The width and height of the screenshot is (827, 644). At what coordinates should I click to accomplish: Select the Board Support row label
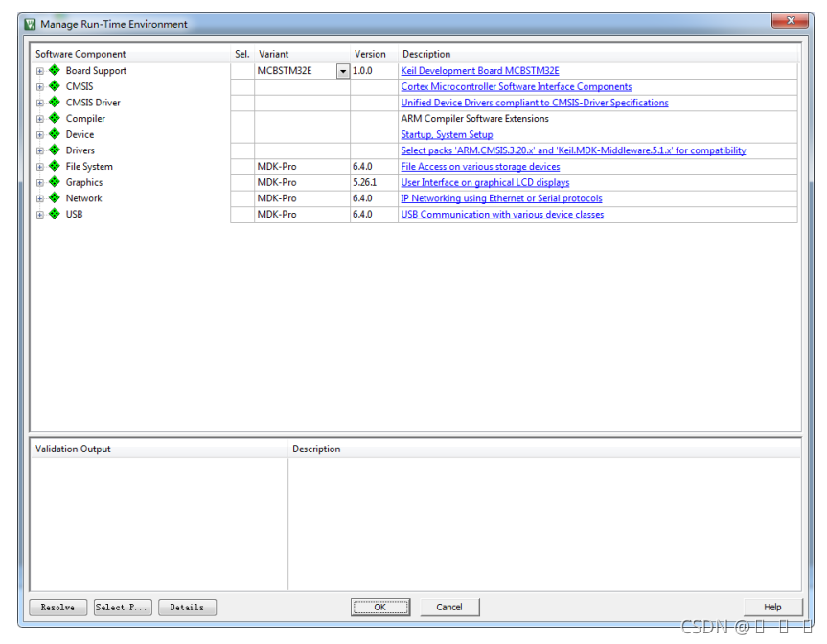click(96, 71)
